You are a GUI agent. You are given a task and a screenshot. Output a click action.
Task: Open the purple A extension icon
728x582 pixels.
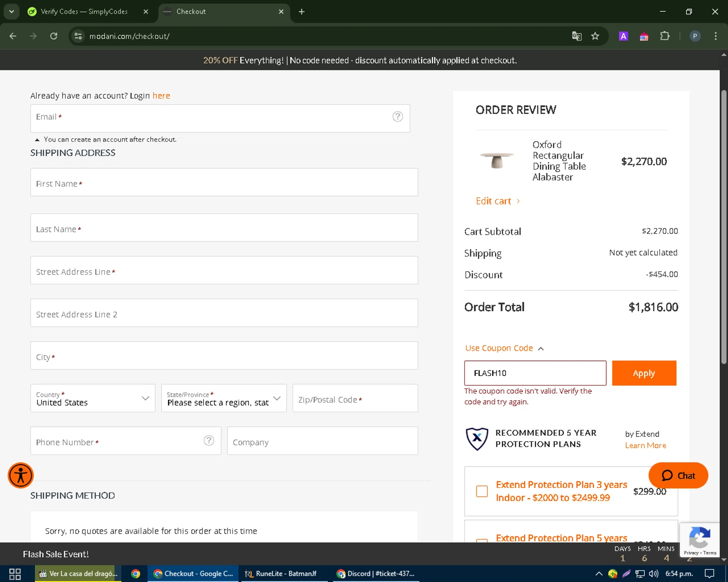(x=624, y=36)
